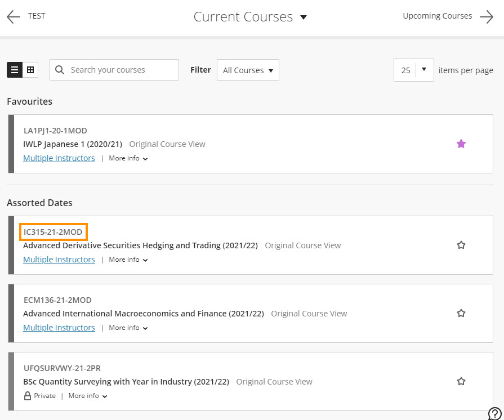
Task: Star the Advanced Derivative Securities course
Action: [461, 245]
